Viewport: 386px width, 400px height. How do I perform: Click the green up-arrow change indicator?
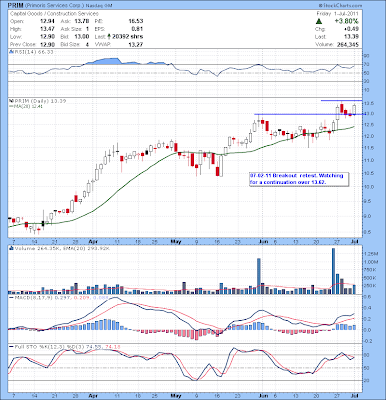319,21
